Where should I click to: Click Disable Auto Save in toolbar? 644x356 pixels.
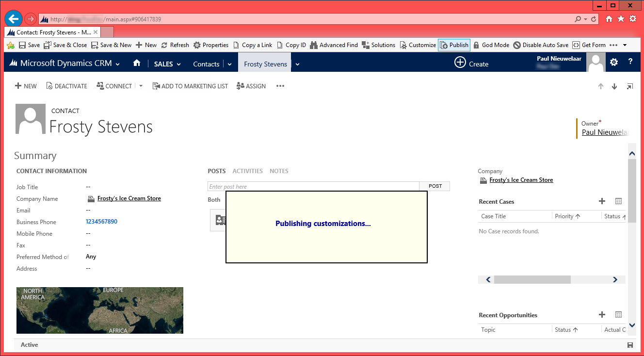[541, 45]
